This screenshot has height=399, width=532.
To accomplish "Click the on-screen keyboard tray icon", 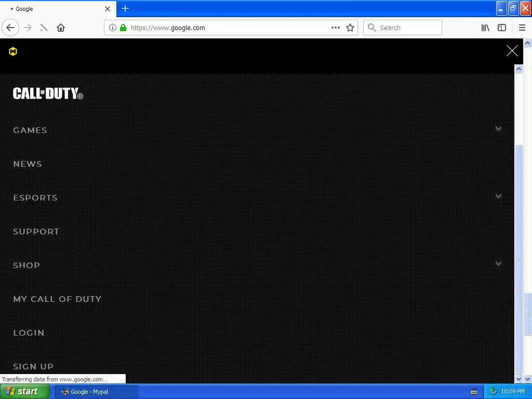I will [x=474, y=392].
